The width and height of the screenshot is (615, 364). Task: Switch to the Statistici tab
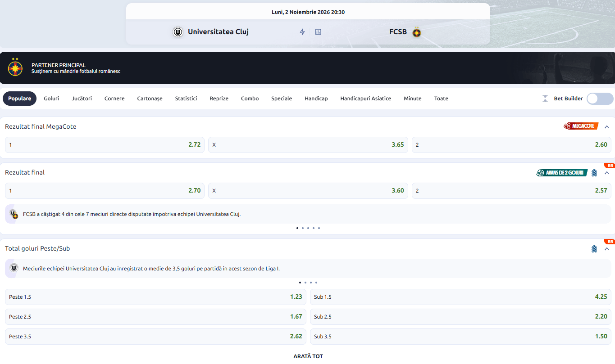[186, 99]
